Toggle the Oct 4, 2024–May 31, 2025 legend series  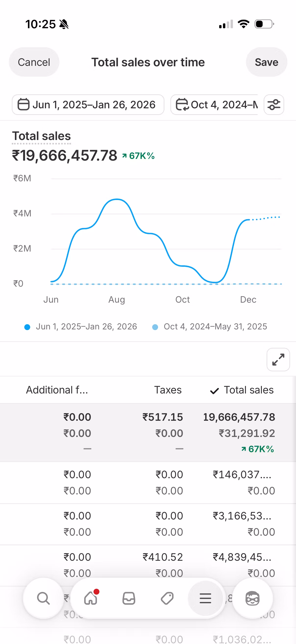tap(210, 326)
